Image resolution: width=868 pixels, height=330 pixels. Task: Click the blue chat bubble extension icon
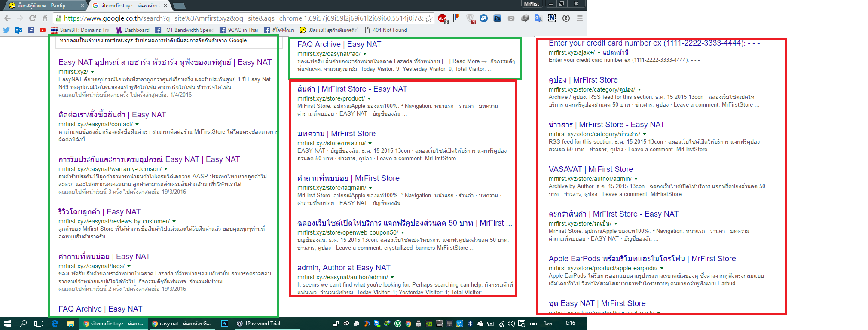point(483,18)
